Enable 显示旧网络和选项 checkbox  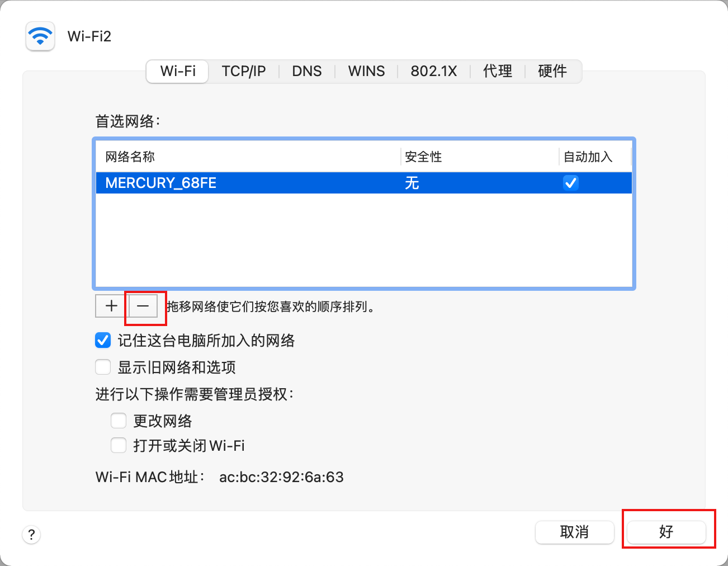pos(103,367)
